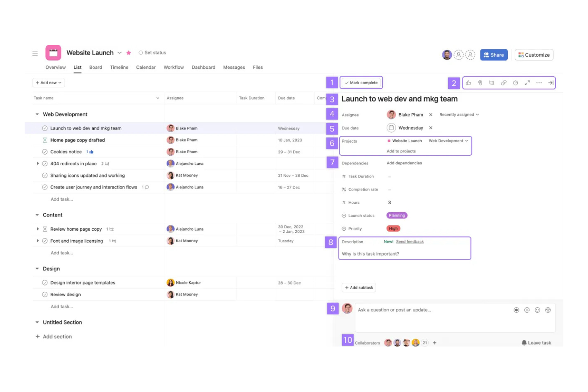Image resolution: width=588 pixels, height=392 pixels.
Task: Like the task with the thumbs-up icon
Action: point(468,83)
